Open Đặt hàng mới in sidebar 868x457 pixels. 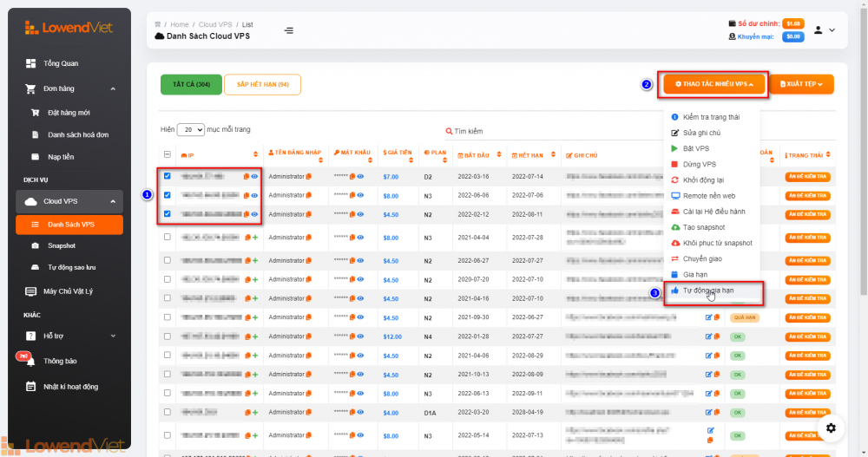pos(69,113)
